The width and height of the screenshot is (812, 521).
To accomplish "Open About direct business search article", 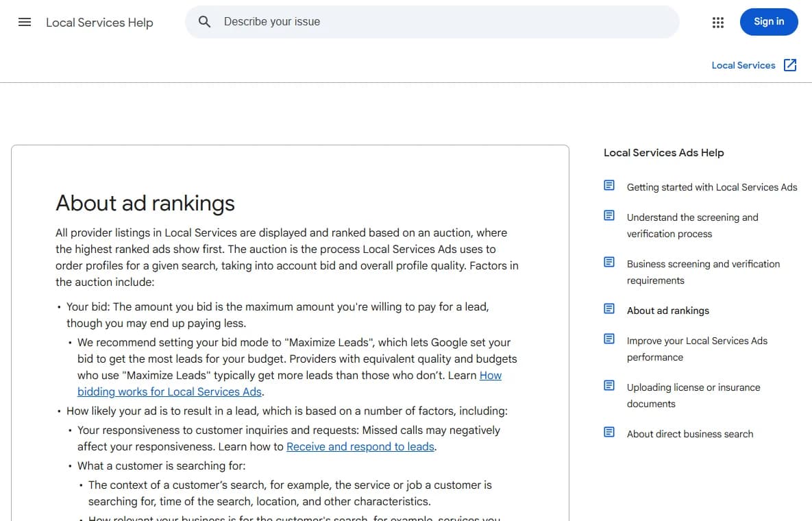I will [690, 434].
